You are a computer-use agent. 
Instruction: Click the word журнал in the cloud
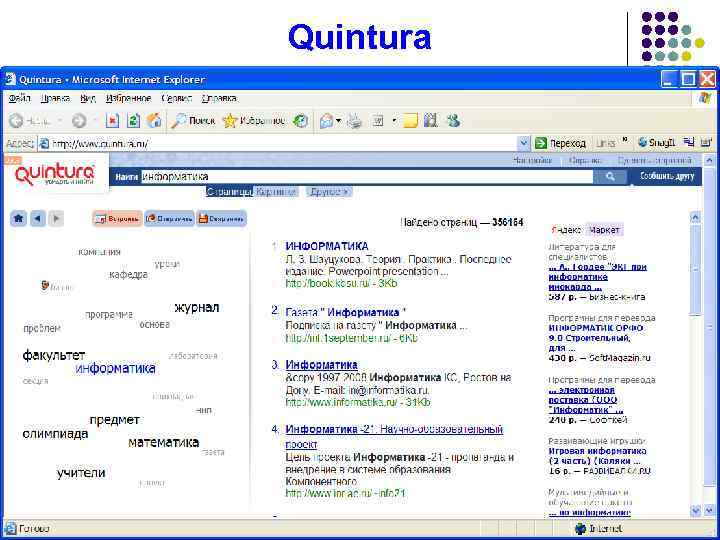pyautogui.click(x=197, y=308)
